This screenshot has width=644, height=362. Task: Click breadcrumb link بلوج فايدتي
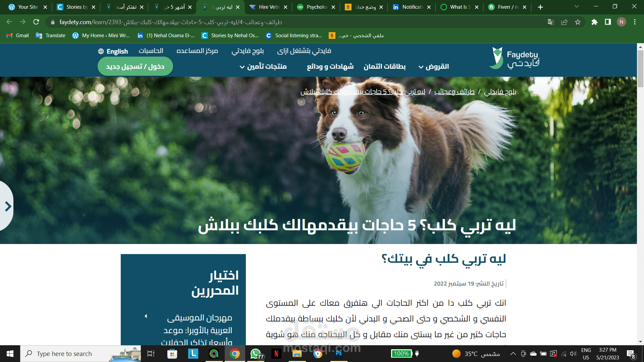500,92
